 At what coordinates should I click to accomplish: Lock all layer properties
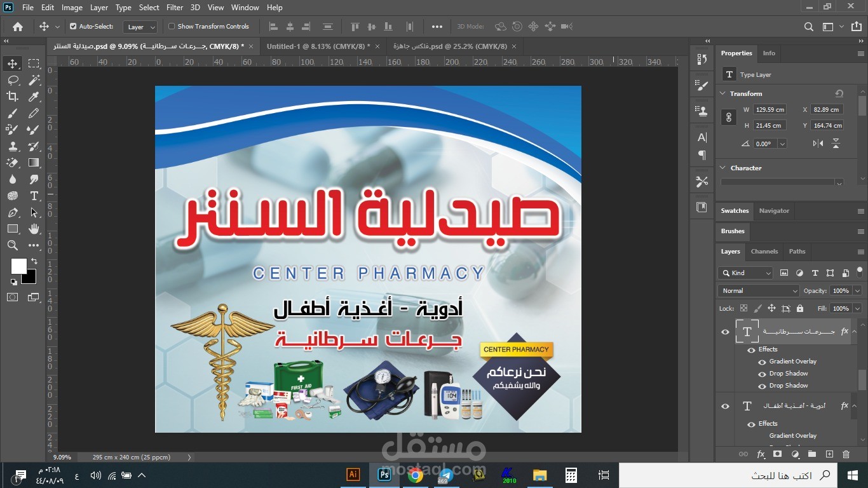click(x=799, y=308)
